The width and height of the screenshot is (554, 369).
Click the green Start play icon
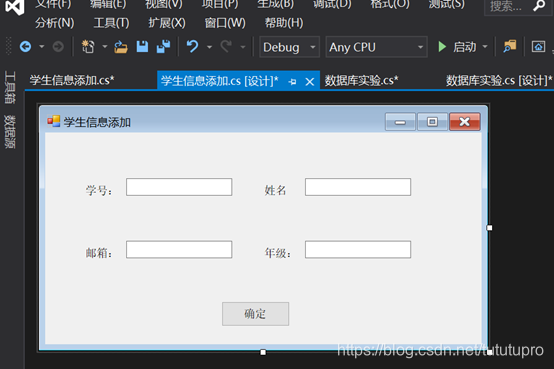click(x=442, y=47)
